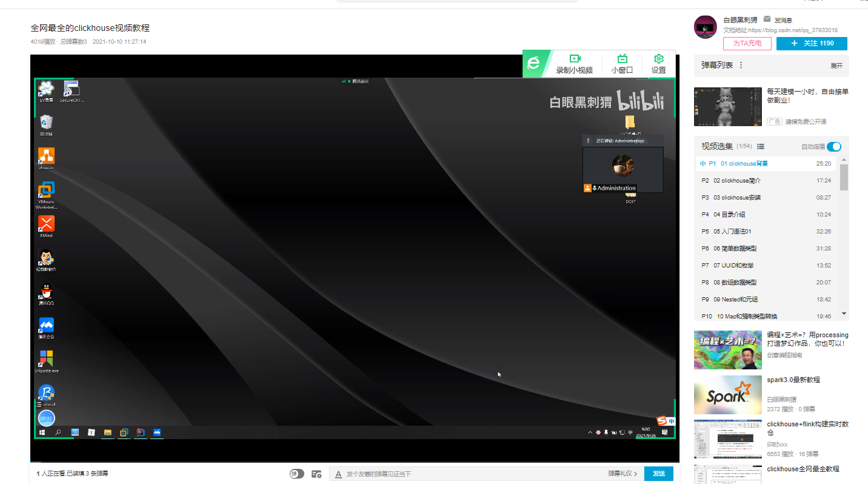
Task: Select episode P2 02 clickhouse简介
Action: point(766,181)
